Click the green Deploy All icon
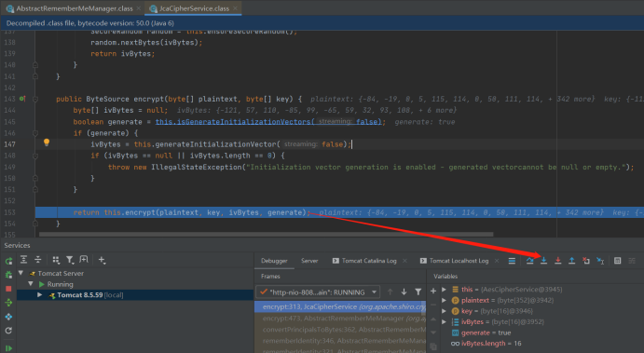Image resolution: width=644 pixels, height=353 pixels. click(x=8, y=303)
